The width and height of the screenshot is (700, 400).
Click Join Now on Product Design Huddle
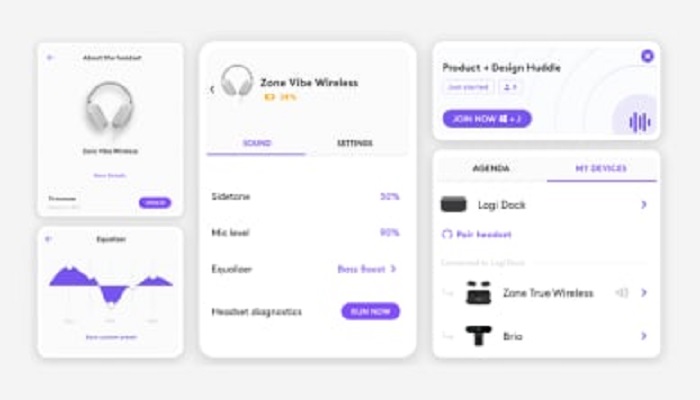487,119
